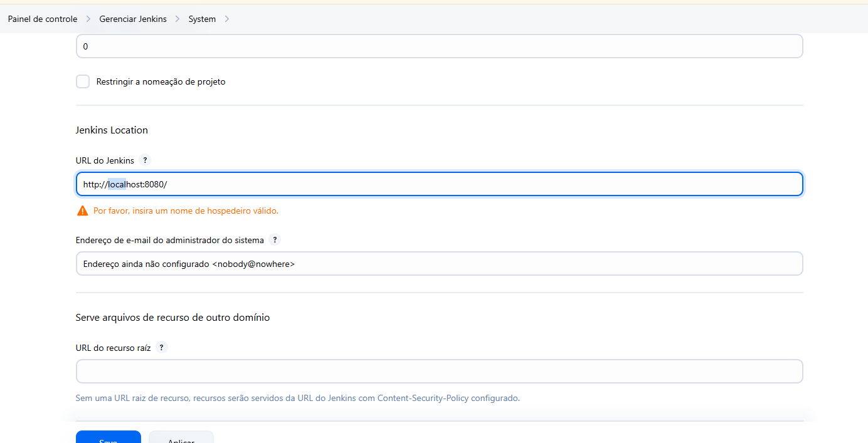Click the Jenkins Location section heading
868x443 pixels.
pos(112,130)
